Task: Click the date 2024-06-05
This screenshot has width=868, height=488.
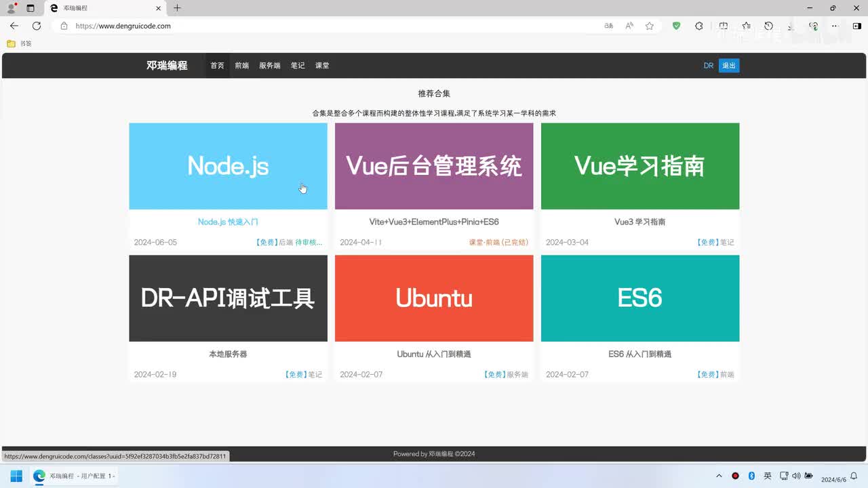Action: [x=155, y=242]
